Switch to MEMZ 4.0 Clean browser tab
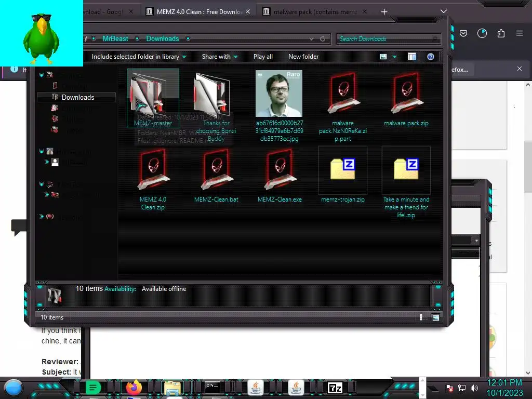This screenshot has height=399, width=532. [199, 12]
